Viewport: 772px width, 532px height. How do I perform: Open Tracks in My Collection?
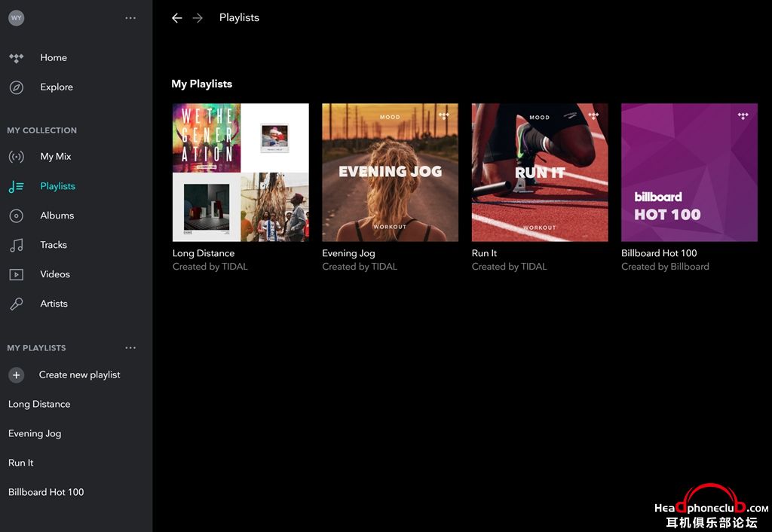54,245
